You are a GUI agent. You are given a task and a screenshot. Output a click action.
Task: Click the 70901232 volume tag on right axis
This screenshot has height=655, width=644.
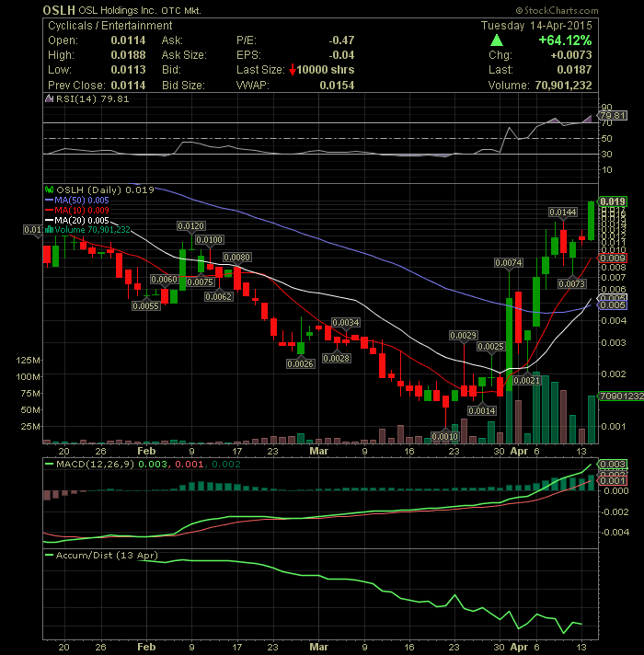pos(621,396)
